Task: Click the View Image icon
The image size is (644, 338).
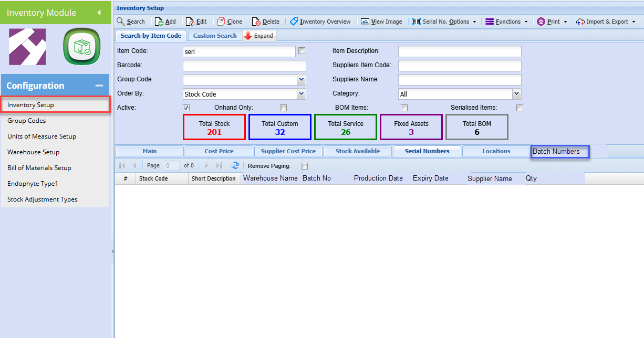Action: point(365,22)
